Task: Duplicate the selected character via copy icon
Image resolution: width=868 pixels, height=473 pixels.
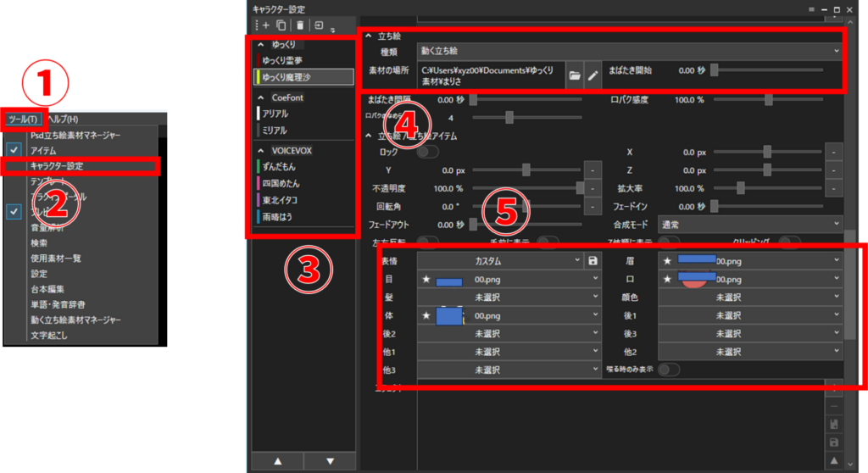Action: [281, 25]
